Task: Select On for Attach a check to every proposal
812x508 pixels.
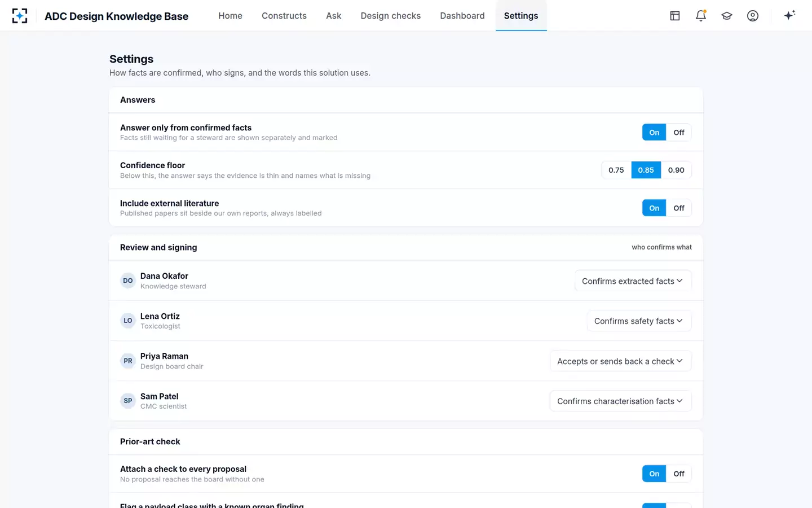Action: pos(654,474)
